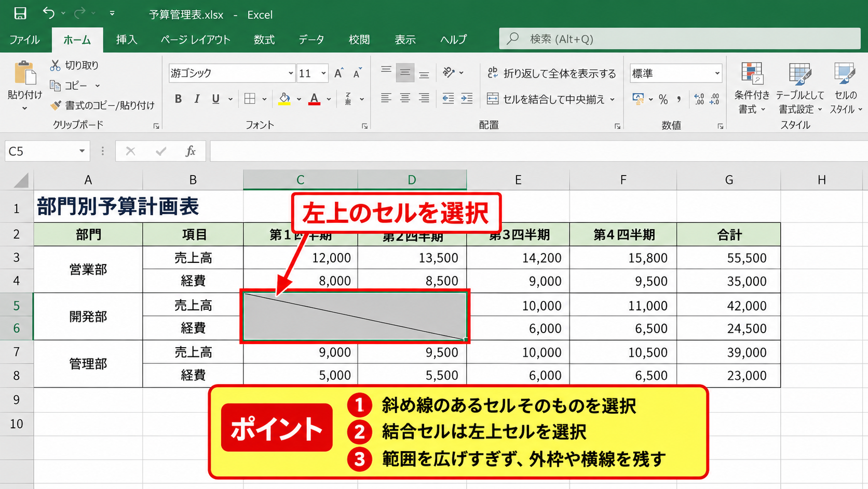Open the 游ゴシック font name dropdown
This screenshot has height=489, width=868.
pos(290,73)
